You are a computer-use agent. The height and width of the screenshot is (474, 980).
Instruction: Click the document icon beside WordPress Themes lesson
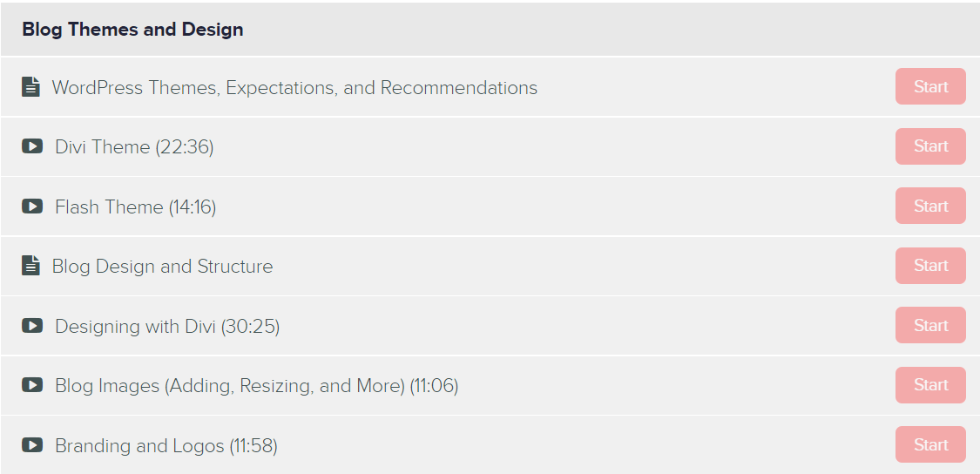click(30, 87)
